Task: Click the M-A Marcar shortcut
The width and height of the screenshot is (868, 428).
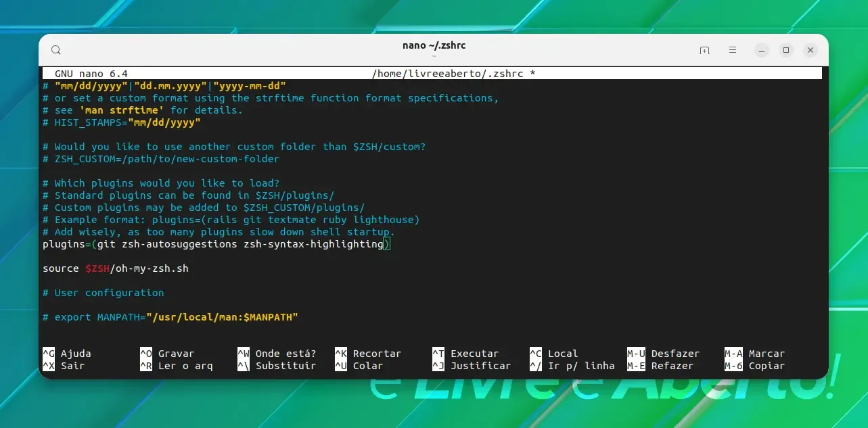Action: (755, 354)
